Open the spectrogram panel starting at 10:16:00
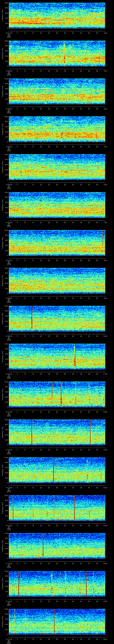Viewport: 114px width, 644px height. click(57, 584)
